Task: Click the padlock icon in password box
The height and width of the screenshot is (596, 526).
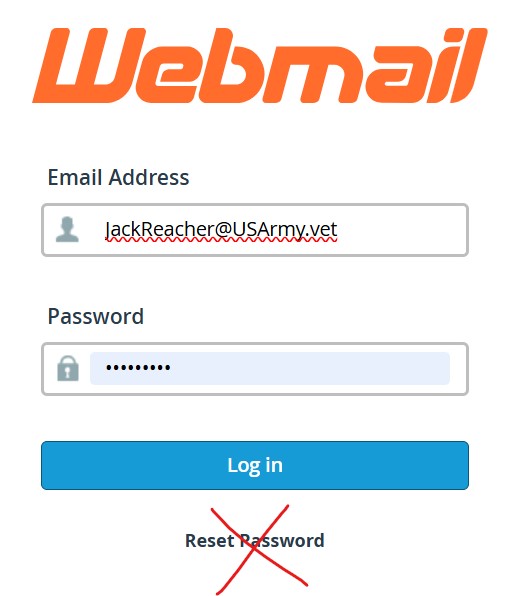Action: point(68,368)
